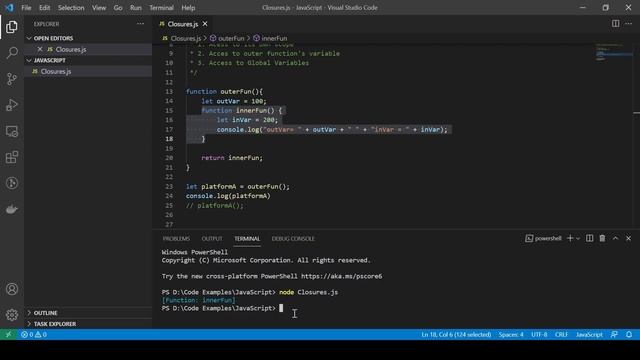Image resolution: width=640 pixels, height=360 pixels.
Task: Open the Manage gear icon
Action: point(12,315)
